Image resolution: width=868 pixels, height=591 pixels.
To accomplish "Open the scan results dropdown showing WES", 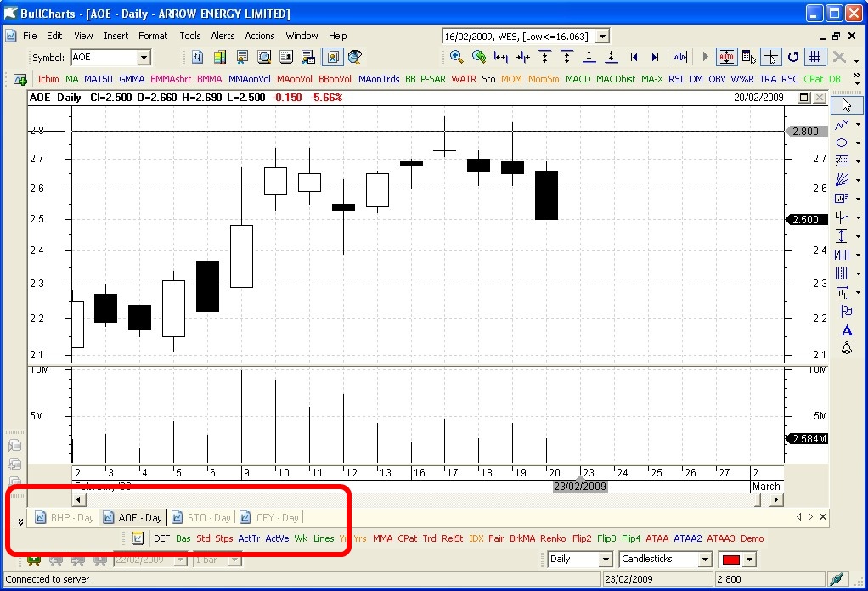I will pos(603,36).
